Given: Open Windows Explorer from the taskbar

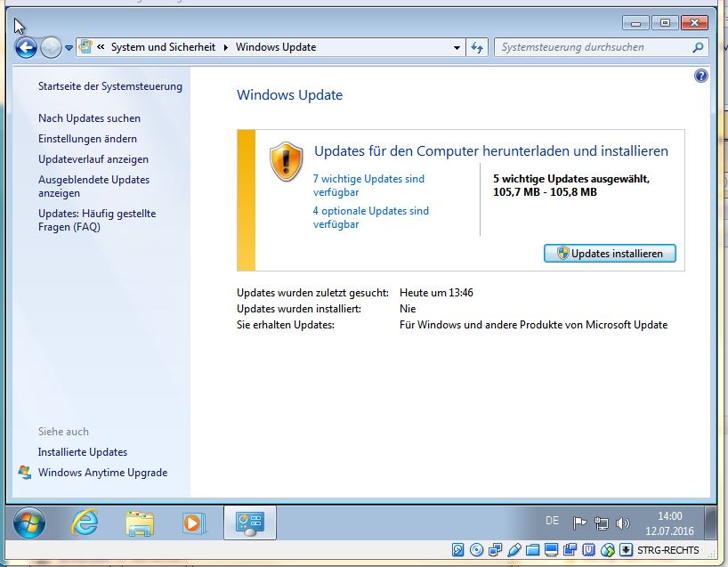Looking at the screenshot, I should 140,523.
